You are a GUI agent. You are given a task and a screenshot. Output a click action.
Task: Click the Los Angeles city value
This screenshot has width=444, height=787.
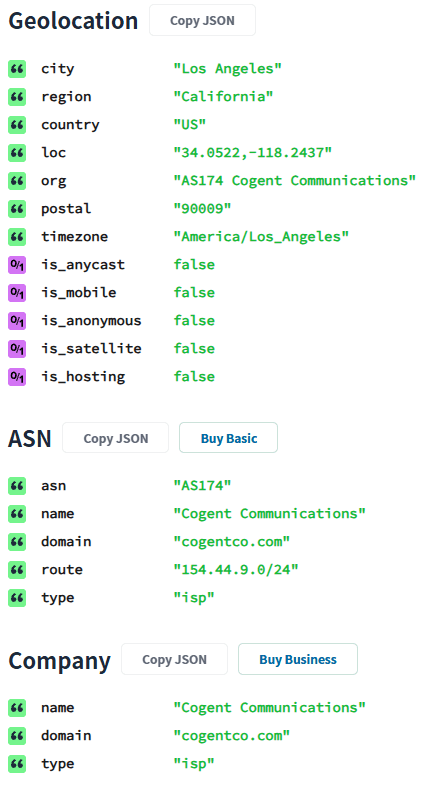pyautogui.click(x=228, y=69)
